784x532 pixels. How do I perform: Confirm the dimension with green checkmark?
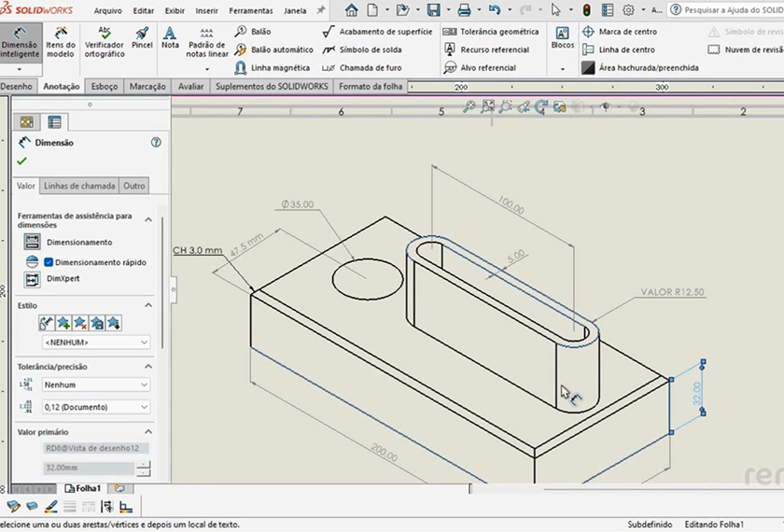click(x=21, y=161)
